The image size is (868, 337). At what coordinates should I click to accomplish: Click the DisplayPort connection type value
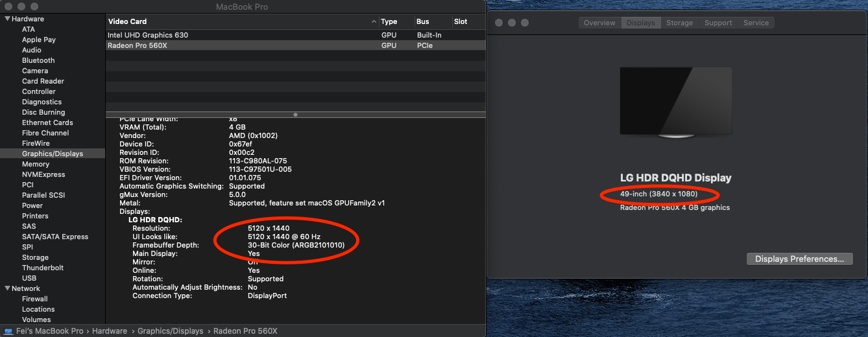(267, 296)
